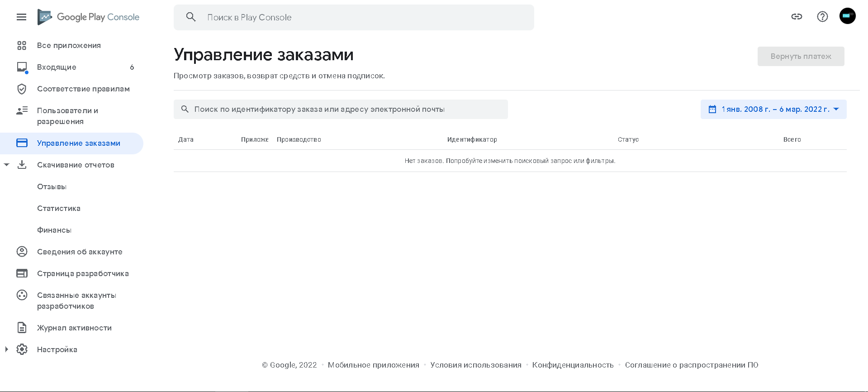Open Журнал активности page
This screenshot has height=392, width=868.
[74, 328]
